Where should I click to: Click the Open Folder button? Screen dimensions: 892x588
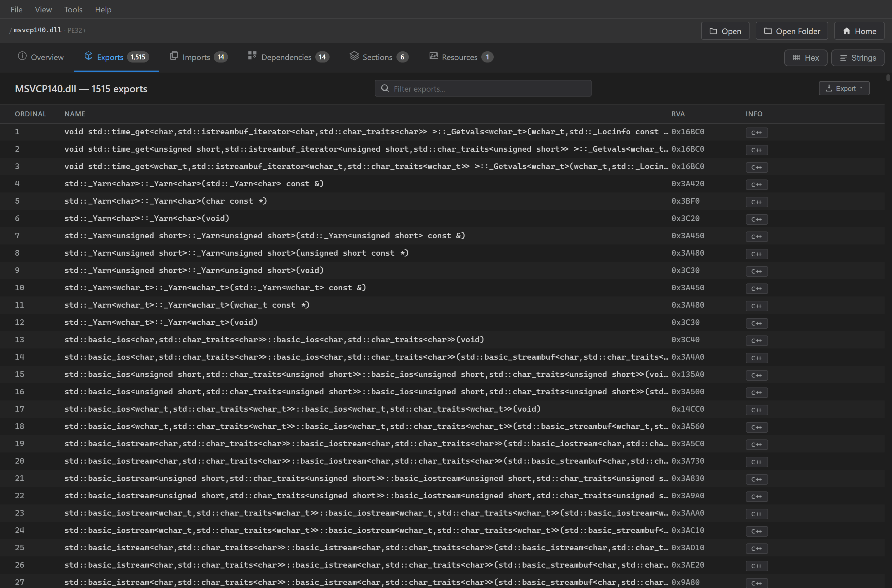[791, 31]
